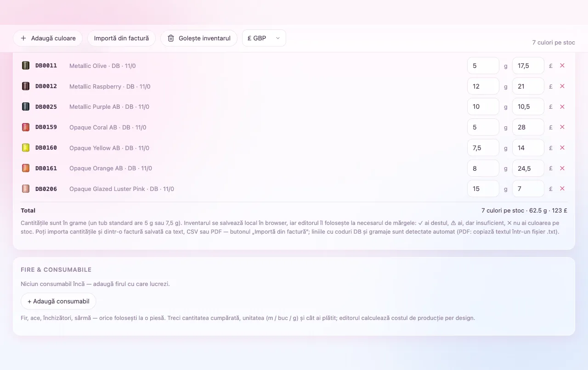
Task: Click the DB0012 code label
Action: (46, 86)
